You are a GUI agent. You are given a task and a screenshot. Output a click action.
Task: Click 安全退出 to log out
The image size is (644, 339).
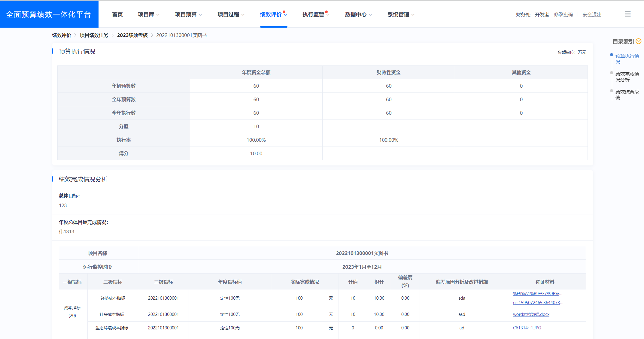(x=592, y=14)
